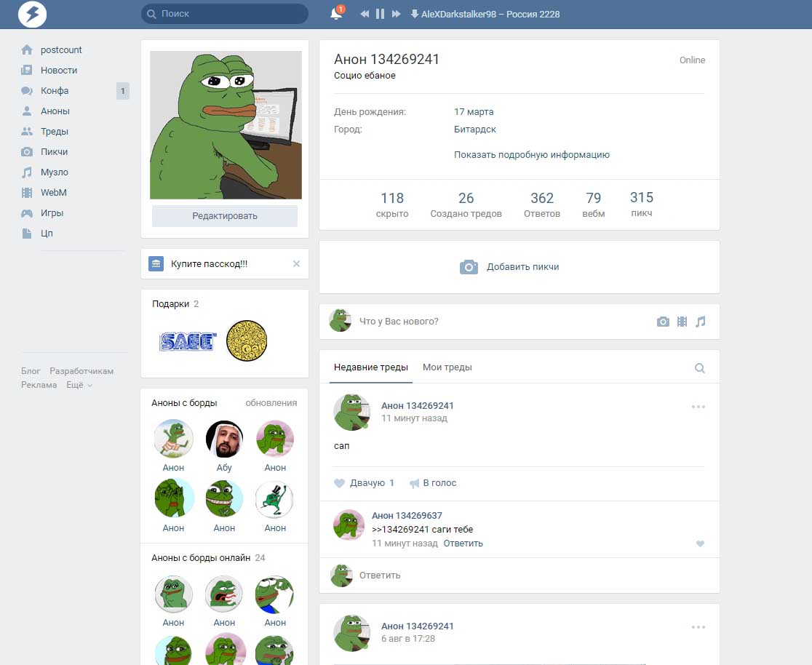Click the 315 пикч counter
This screenshot has width=812, height=665.
[x=642, y=204]
